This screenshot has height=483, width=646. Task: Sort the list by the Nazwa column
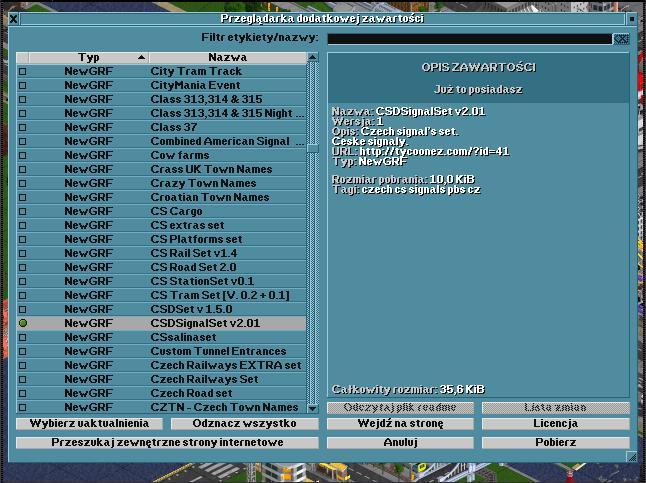coord(227,58)
